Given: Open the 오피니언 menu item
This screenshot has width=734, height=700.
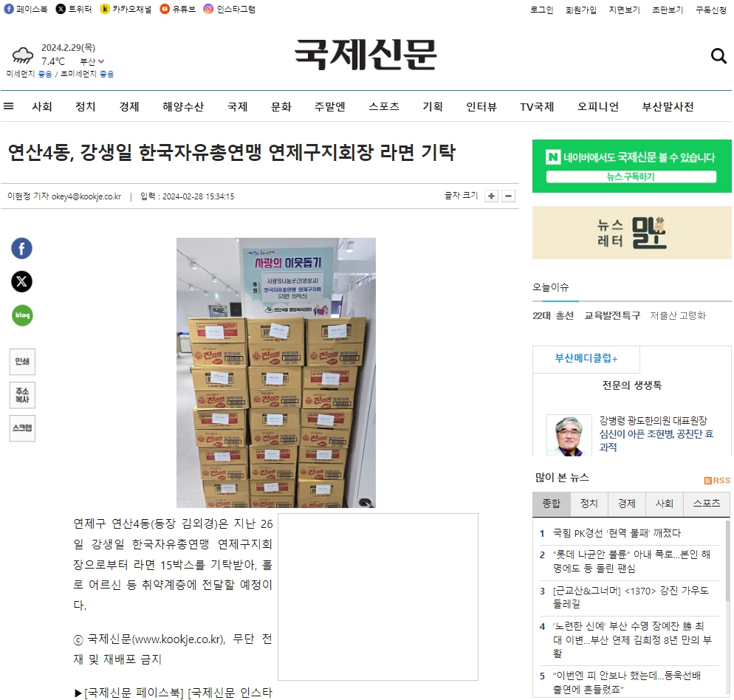Looking at the screenshot, I should [598, 107].
